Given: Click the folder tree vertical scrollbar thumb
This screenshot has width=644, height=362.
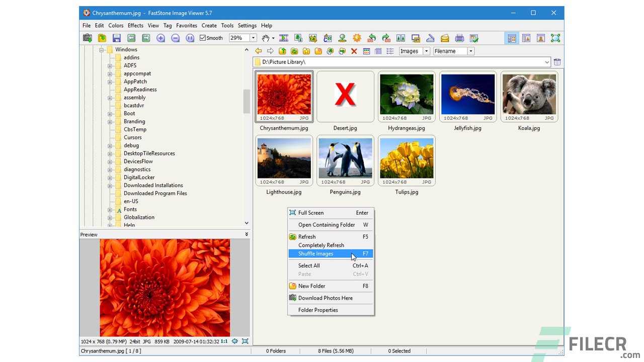Looking at the screenshot, I should pyautogui.click(x=247, y=102).
